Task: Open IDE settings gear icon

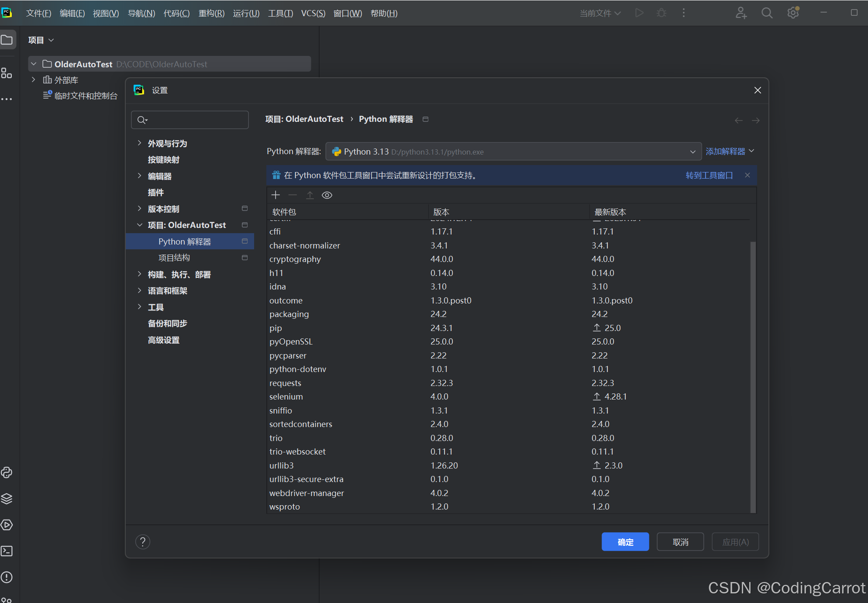Action: (793, 13)
